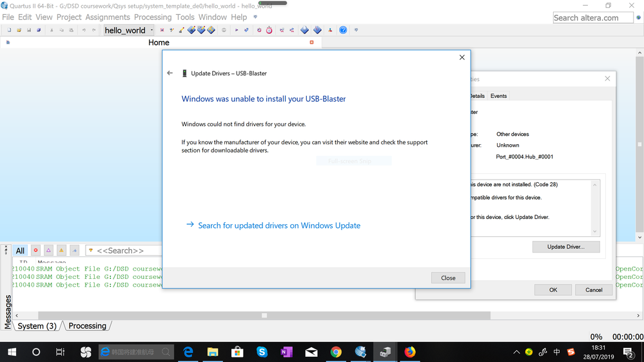The image size is (644, 362).
Task: Expand the message search filter dropdown
Action: (91, 251)
